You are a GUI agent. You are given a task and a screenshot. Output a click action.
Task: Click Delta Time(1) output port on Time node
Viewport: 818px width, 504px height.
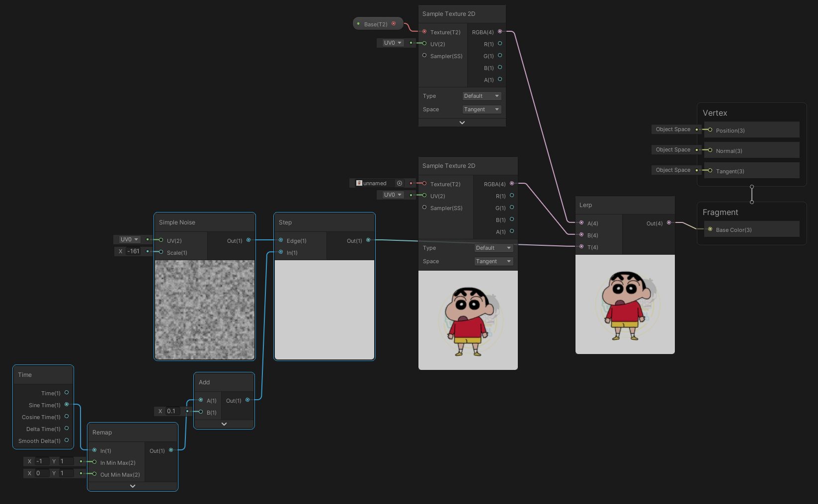67,429
